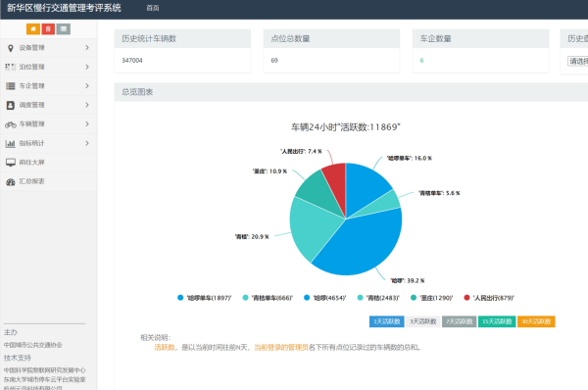Click the bicycle icon for 车辆管理
This screenshot has height=390, width=588.
point(11,124)
